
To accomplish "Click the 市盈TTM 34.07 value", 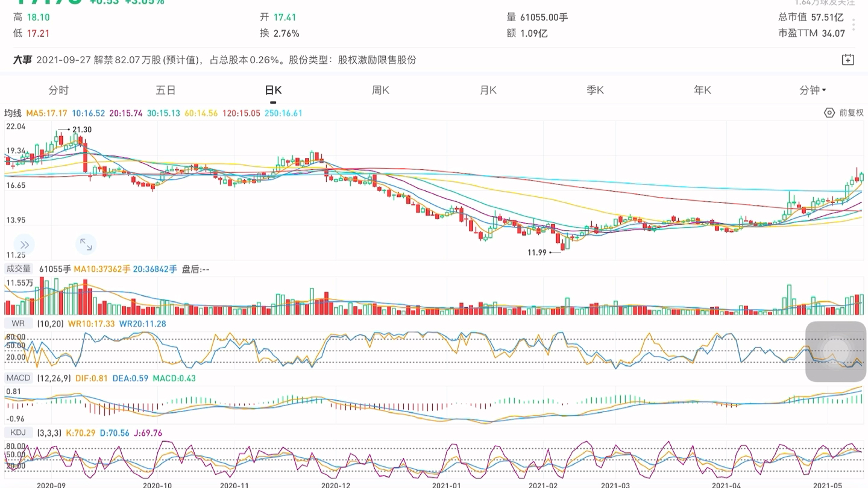I will (x=811, y=33).
